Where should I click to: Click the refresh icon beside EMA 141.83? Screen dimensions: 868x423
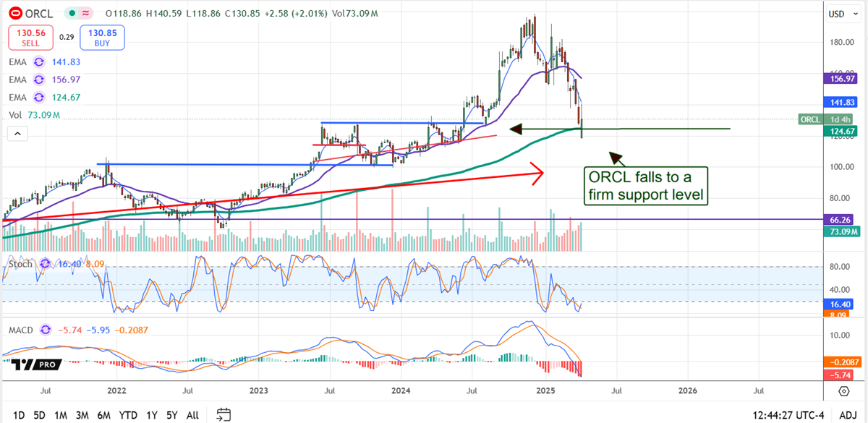point(38,63)
